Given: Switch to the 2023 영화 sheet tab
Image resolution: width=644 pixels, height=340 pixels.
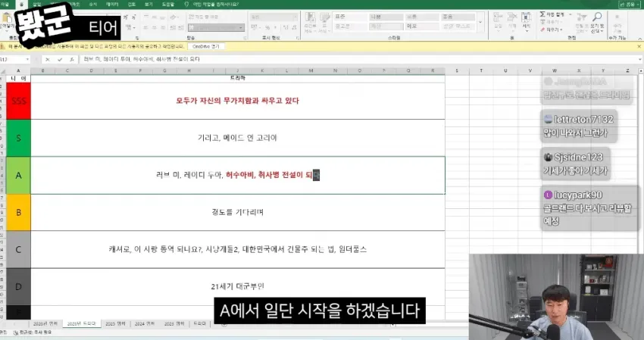Looking at the screenshot, I should pyautogui.click(x=174, y=324).
